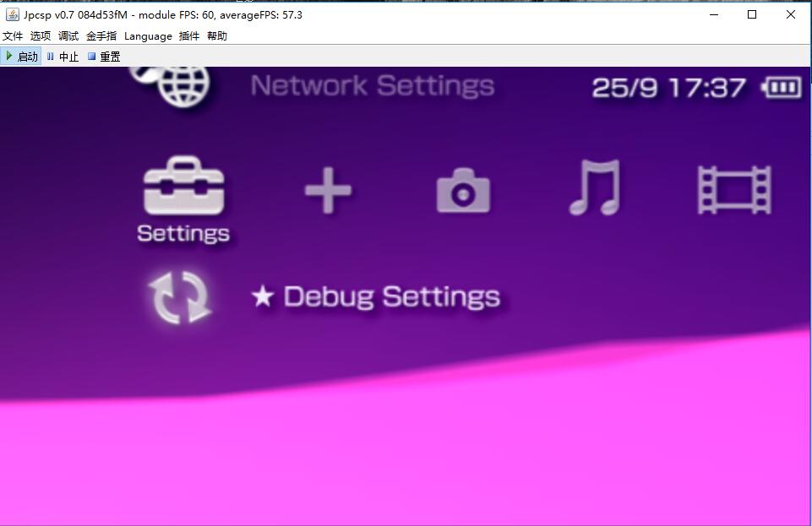Expand the 金手指 cheats menu
The image size is (812, 526).
pos(101,36)
